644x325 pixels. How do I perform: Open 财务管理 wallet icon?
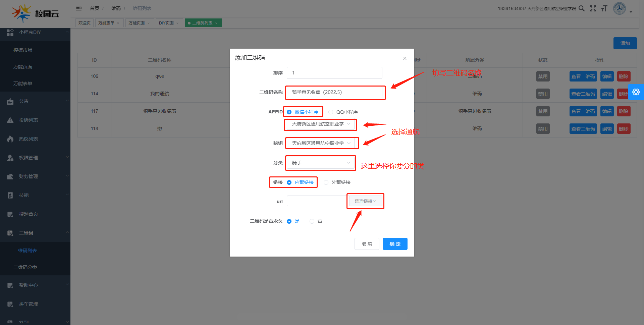pos(10,176)
